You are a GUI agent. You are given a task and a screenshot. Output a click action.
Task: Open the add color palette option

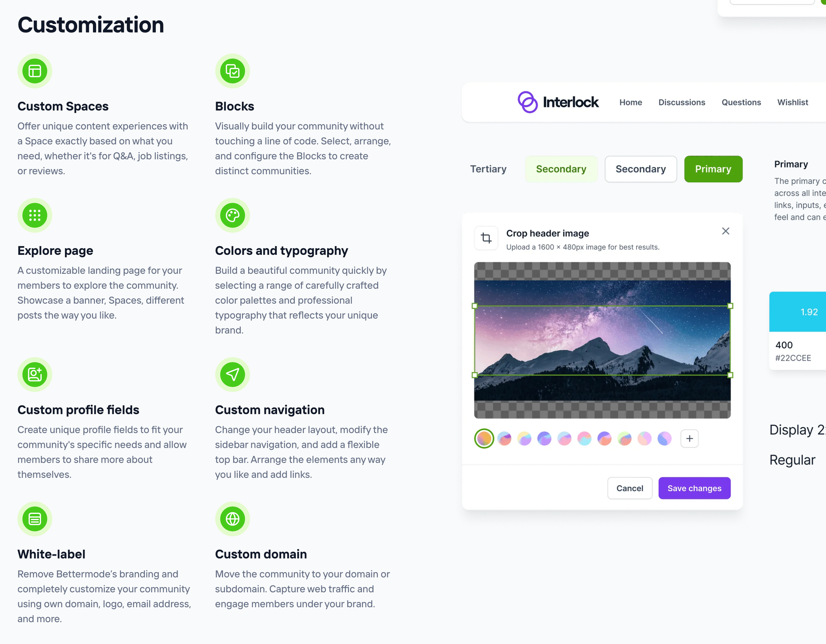point(689,438)
